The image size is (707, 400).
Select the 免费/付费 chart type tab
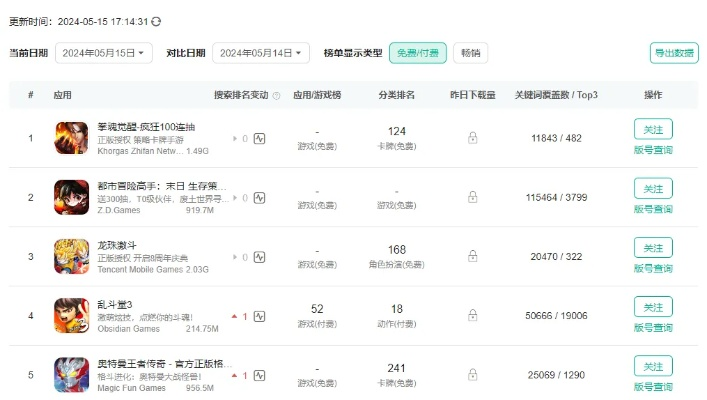[x=418, y=53]
